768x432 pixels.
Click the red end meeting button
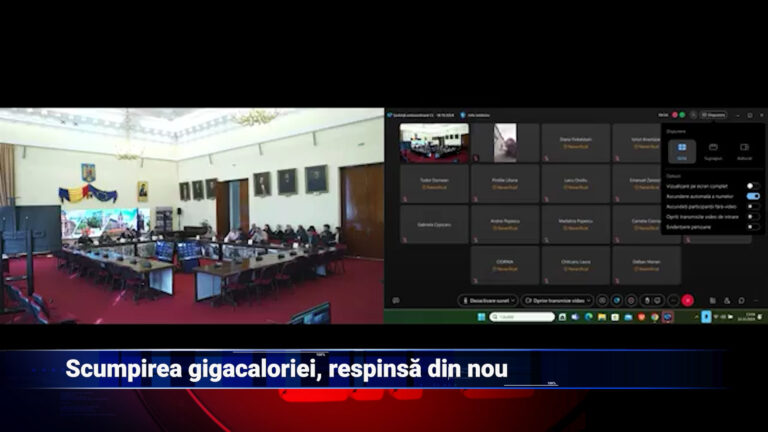pos(687,300)
